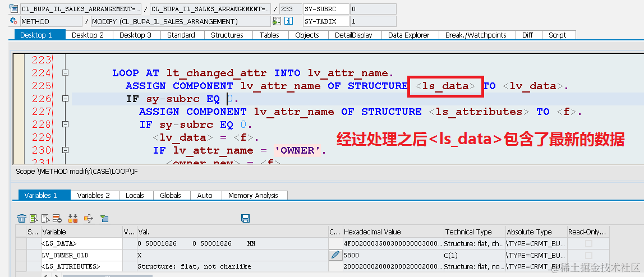Screen dimensions: 644x277
Task: Click the SY-SUBRC value field
Action: tap(373, 8)
